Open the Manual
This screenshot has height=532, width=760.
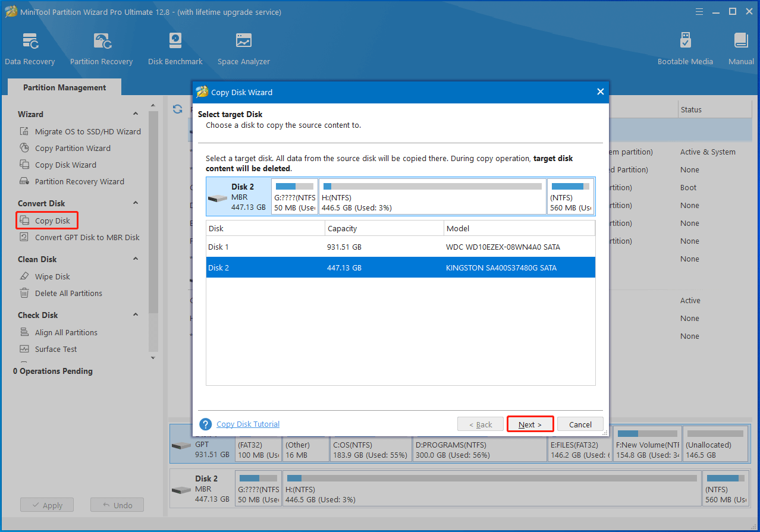click(741, 49)
